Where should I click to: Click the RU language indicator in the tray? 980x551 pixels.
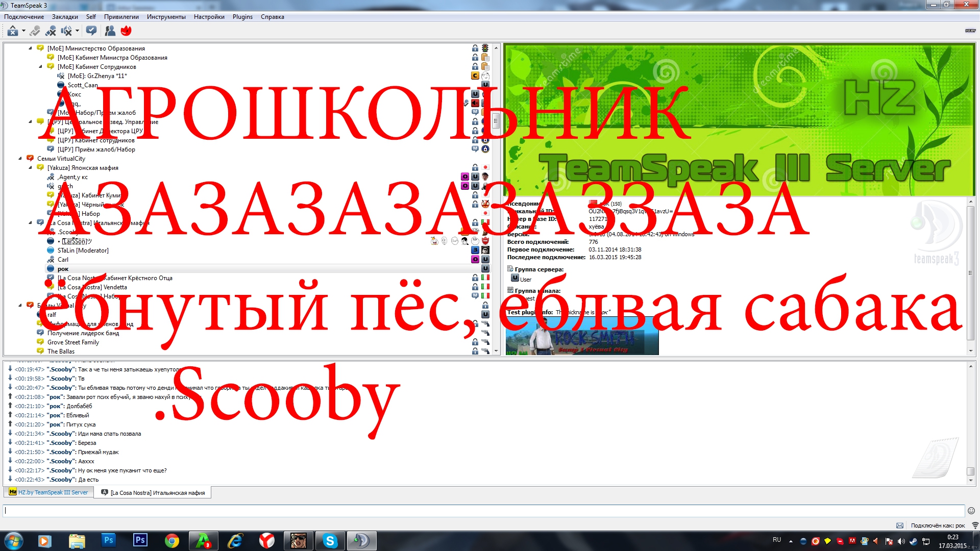pos(777,540)
